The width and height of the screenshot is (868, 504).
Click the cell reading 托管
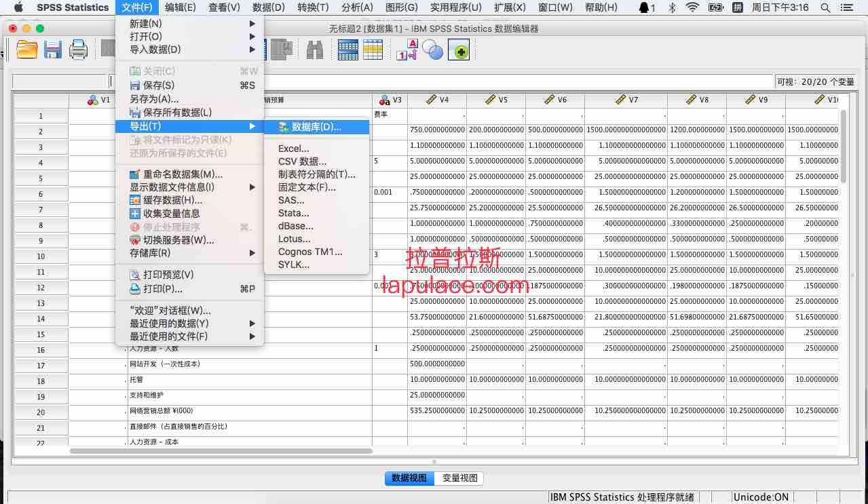[249, 380]
